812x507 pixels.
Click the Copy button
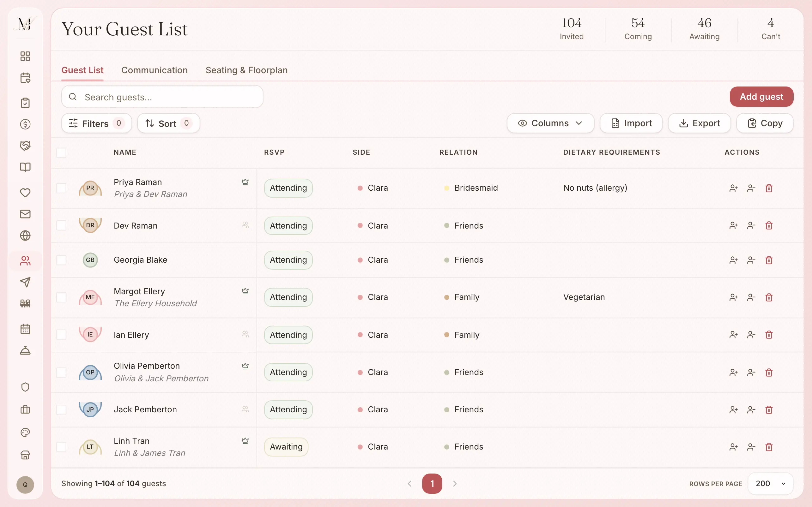point(765,123)
